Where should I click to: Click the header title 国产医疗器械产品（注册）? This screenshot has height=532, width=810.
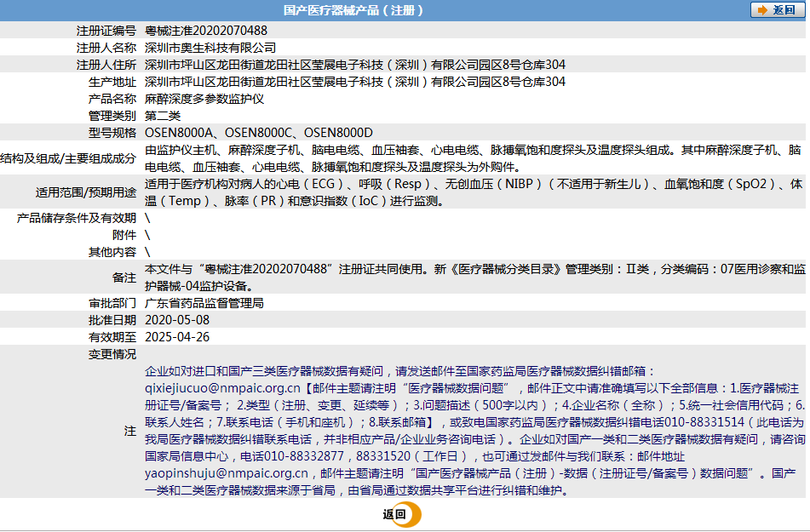click(x=353, y=10)
